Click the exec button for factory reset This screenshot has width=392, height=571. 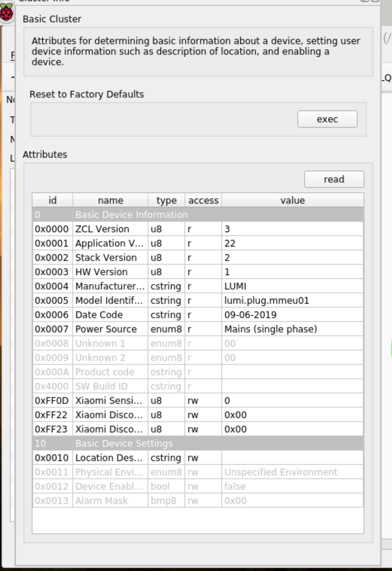pyautogui.click(x=327, y=119)
